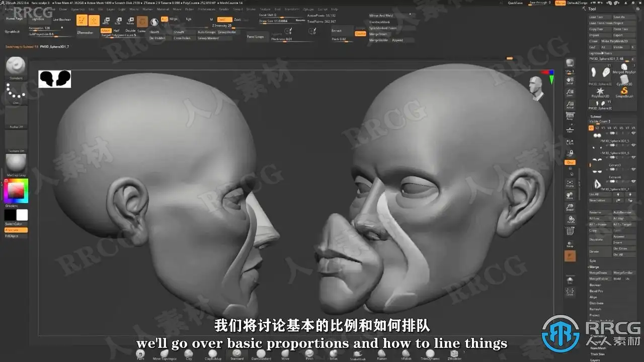Expand the Project section
This screenshot has height=362, width=644.
coord(595,315)
